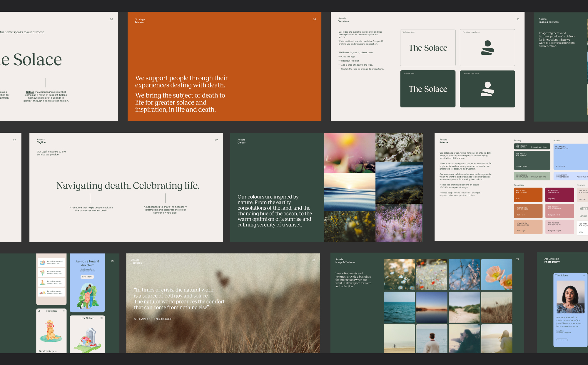This screenshot has width=588, height=365.
Task: Click the small pill button below Lucy Flynn's quote
Action: [562, 340]
